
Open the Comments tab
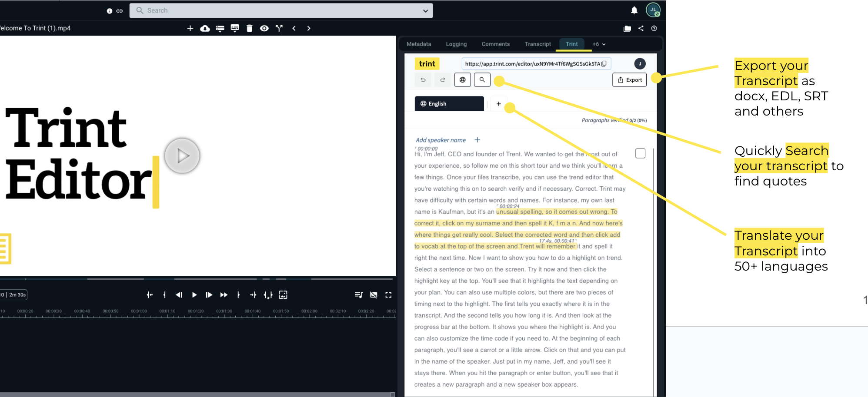(495, 44)
